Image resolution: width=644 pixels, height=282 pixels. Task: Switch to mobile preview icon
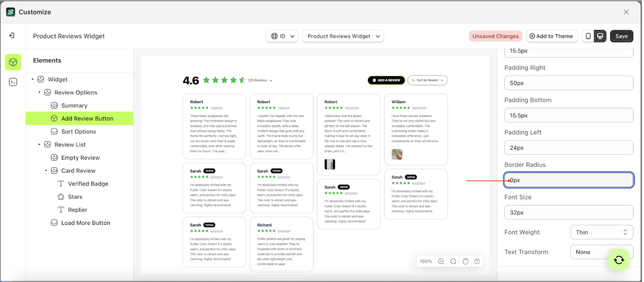(588, 36)
